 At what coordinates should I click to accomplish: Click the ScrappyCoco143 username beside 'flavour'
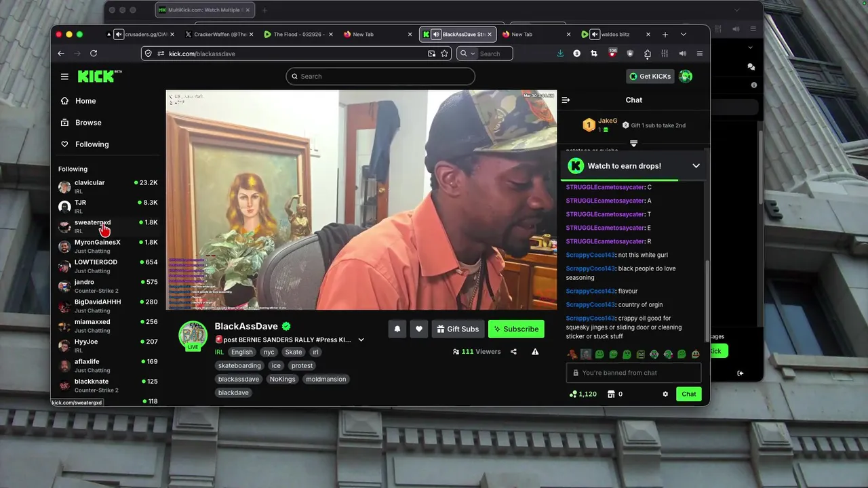[x=590, y=291]
